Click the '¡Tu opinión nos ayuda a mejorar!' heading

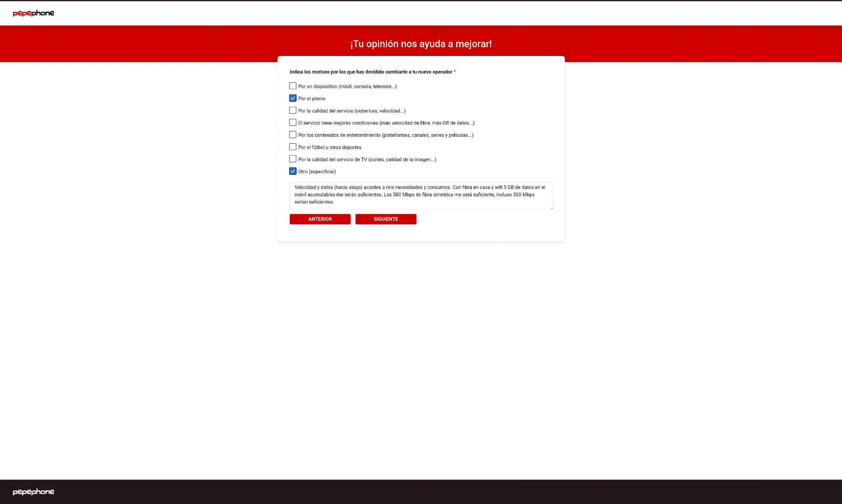pos(421,44)
